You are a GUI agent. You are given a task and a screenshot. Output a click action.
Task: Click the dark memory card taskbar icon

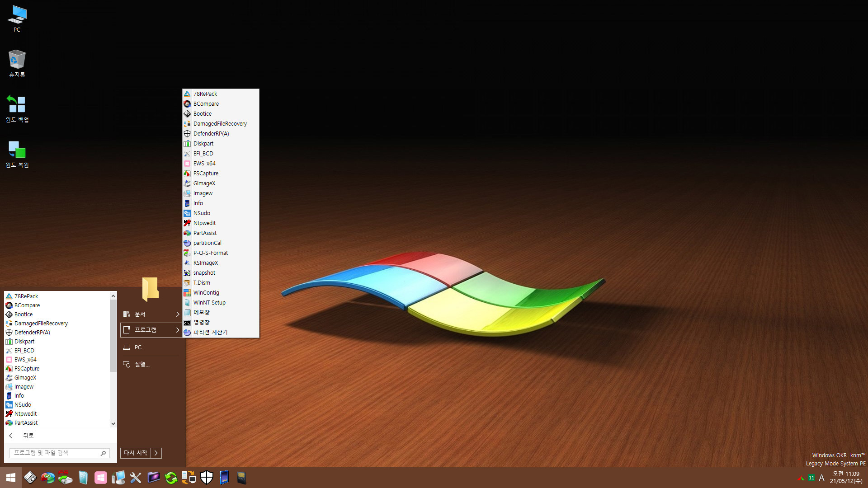242,478
